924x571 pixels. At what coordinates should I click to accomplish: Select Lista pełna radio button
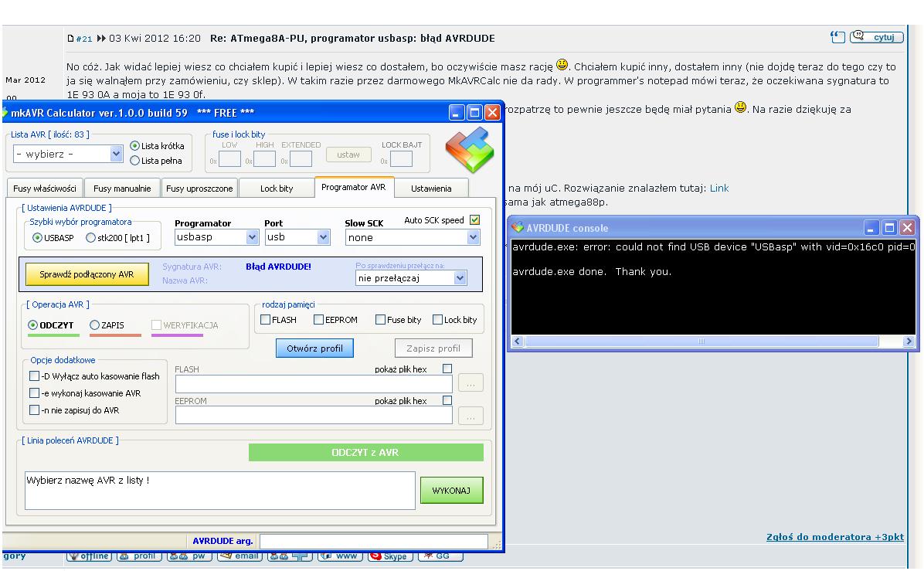pos(135,160)
